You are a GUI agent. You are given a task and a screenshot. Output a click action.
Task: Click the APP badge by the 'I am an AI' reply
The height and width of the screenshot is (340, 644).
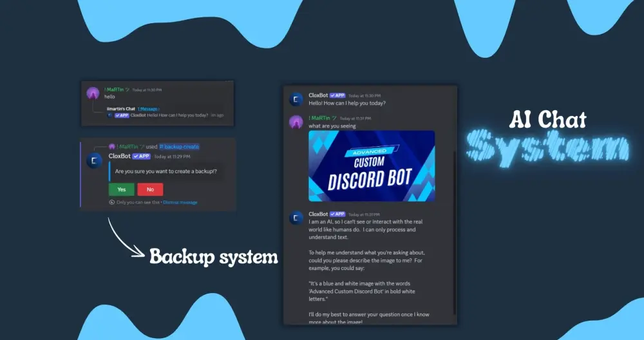tap(337, 214)
